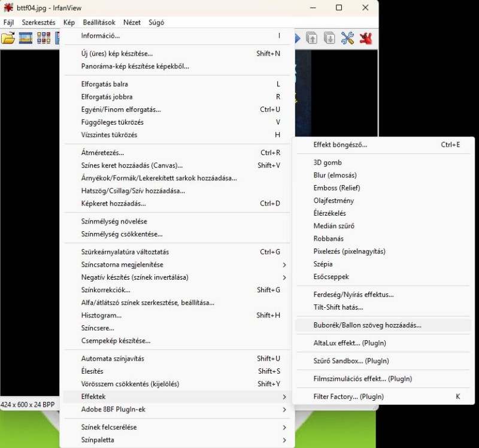Select Csempekép készítése...
This screenshot has width=479, height=448.
177,341
